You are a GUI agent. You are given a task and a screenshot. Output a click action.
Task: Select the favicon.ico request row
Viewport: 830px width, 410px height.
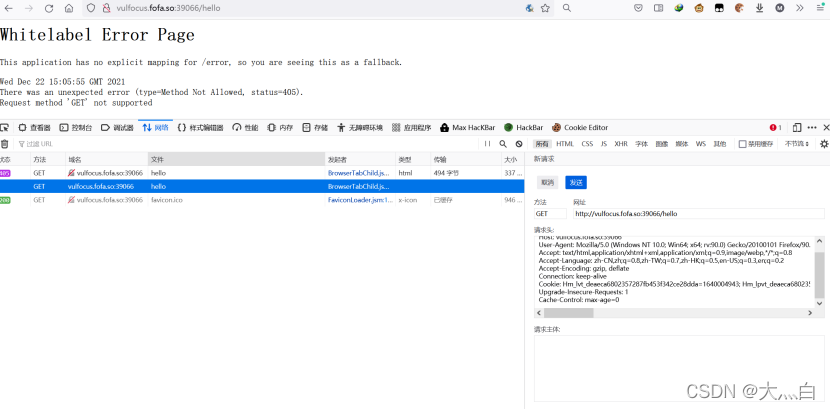(262, 200)
